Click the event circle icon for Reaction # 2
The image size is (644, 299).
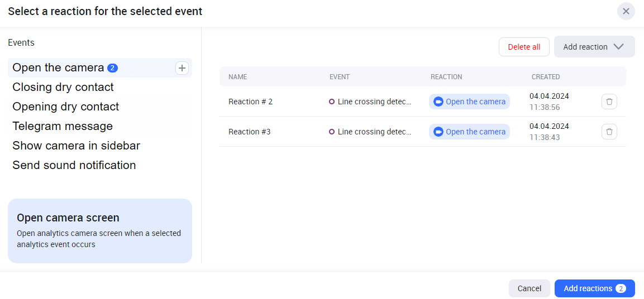pyautogui.click(x=332, y=102)
